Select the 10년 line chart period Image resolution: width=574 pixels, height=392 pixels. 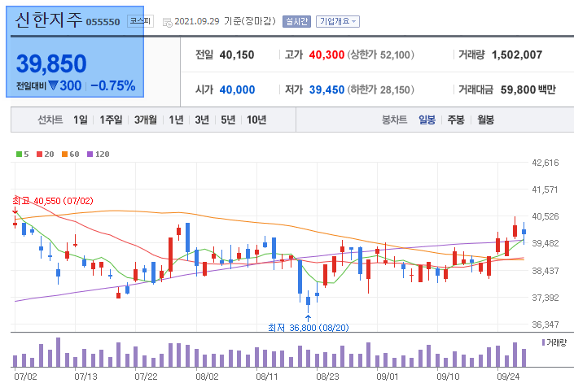(256, 120)
